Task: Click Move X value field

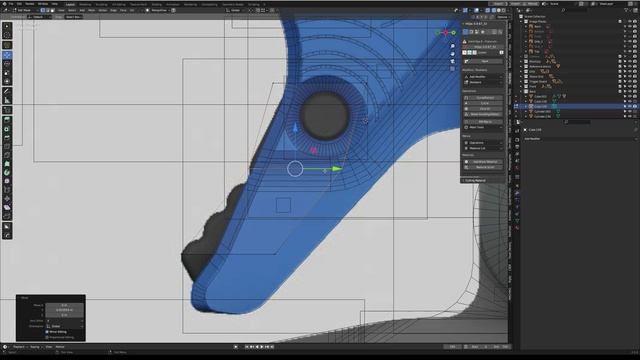Action: (x=64, y=305)
